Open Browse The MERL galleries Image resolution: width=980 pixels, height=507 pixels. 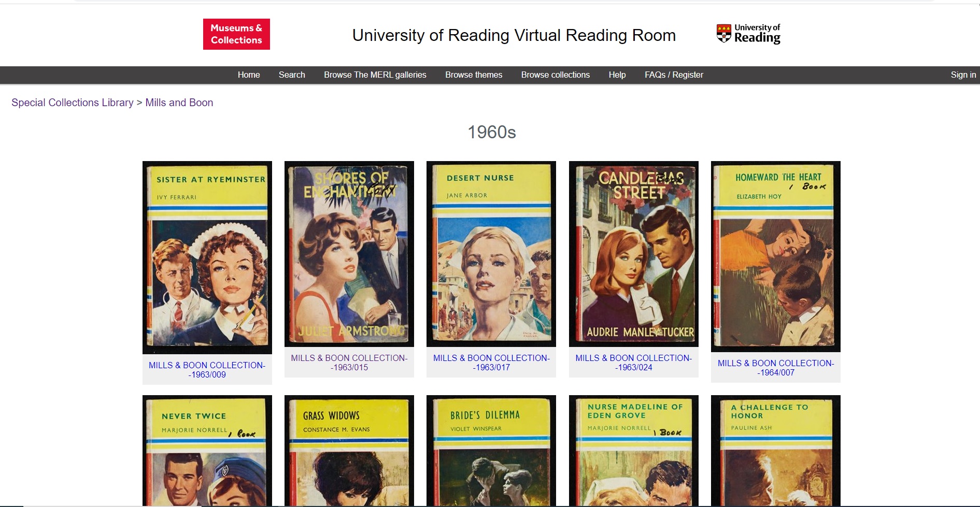pos(375,75)
